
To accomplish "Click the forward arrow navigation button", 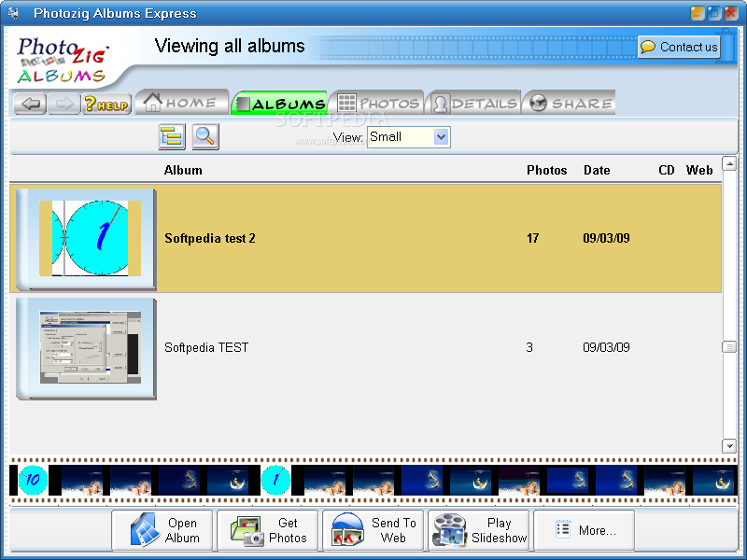I will pos(64,104).
